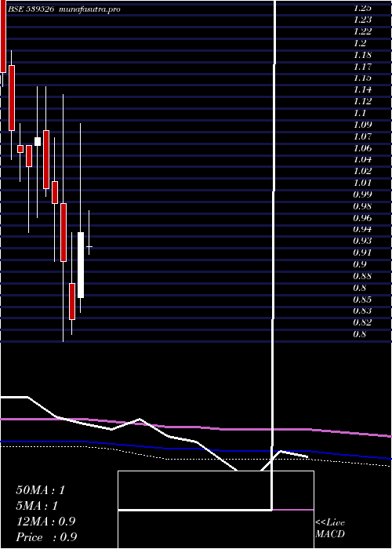Click the 1.17 price axis label
Screen dimensions: 392x549
pyautogui.click(x=362, y=66)
